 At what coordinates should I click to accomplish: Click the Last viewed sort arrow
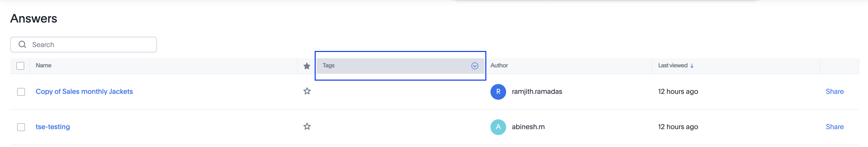point(692,66)
